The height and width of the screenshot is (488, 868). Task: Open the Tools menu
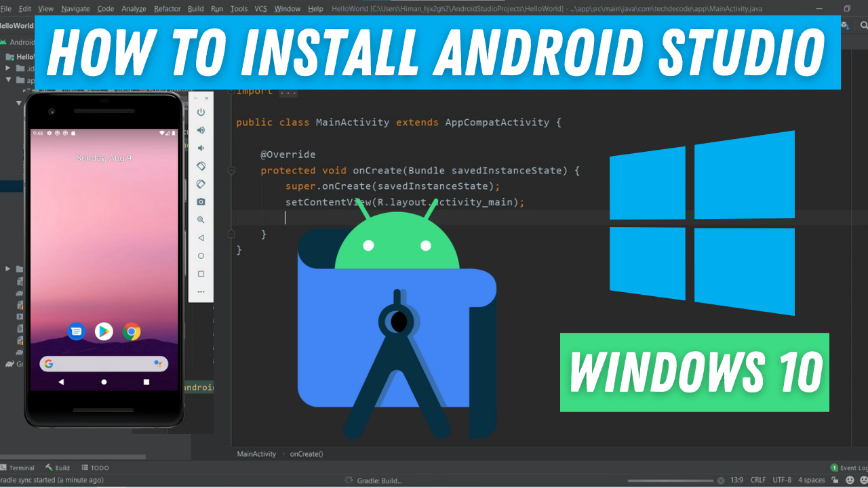click(239, 9)
